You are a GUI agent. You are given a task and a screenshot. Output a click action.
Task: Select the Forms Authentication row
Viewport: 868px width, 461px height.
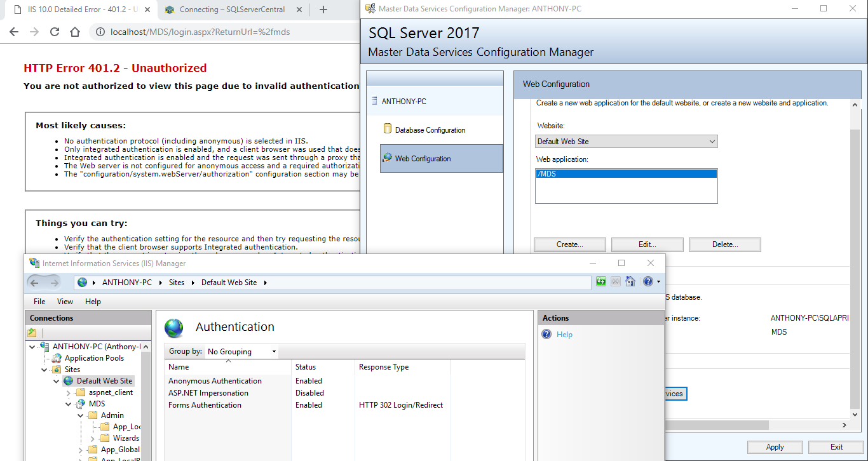click(x=205, y=405)
